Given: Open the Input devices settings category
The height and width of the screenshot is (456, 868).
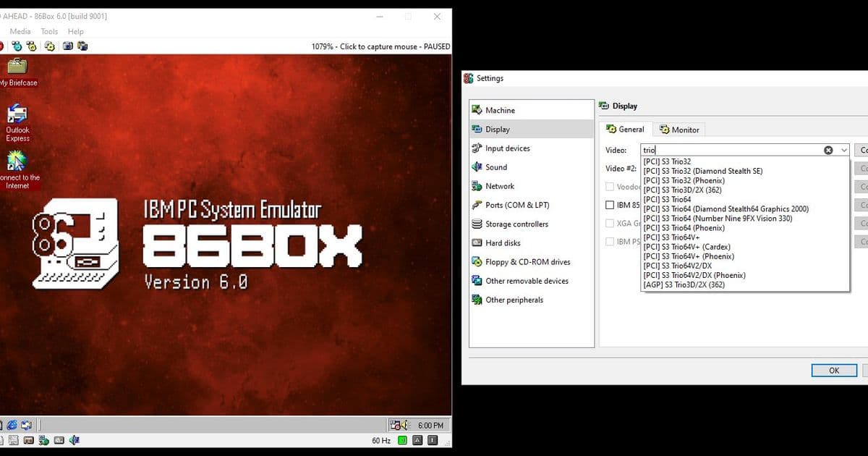Looking at the screenshot, I should pos(532,148).
